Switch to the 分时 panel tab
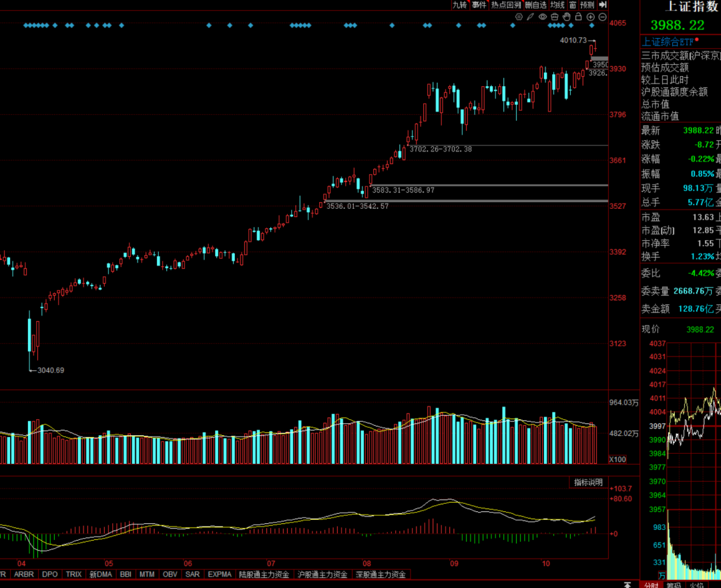 pyautogui.click(x=651, y=585)
